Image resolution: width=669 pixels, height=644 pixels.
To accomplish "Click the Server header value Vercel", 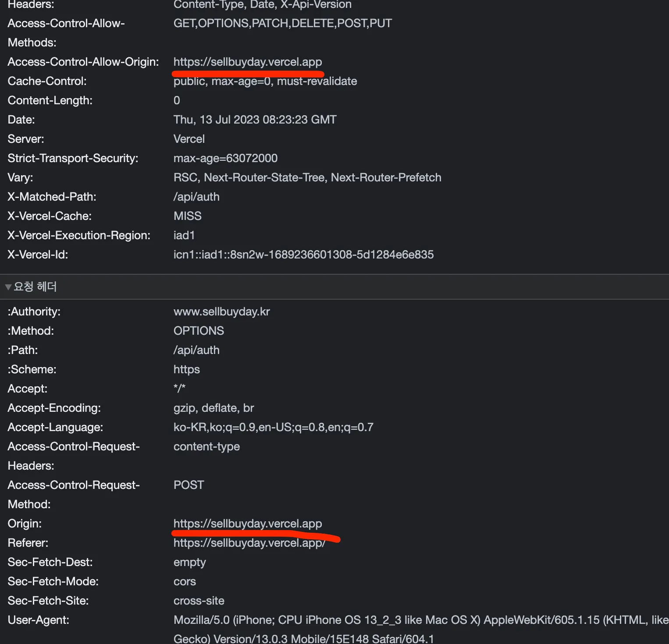I will [x=189, y=139].
